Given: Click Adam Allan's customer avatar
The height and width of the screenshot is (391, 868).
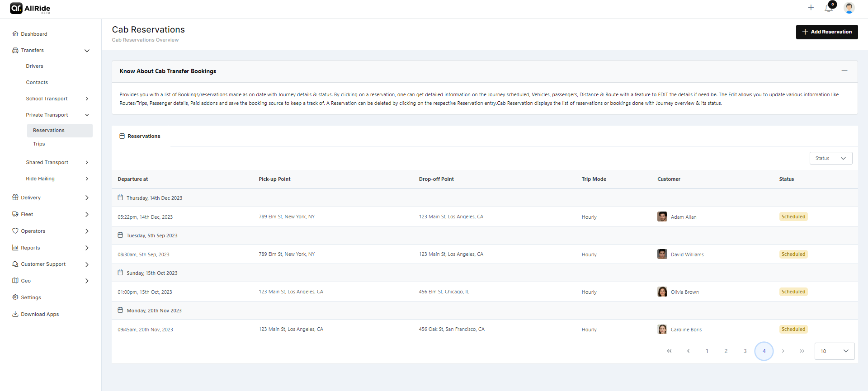Looking at the screenshot, I should (x=662, y=217).
